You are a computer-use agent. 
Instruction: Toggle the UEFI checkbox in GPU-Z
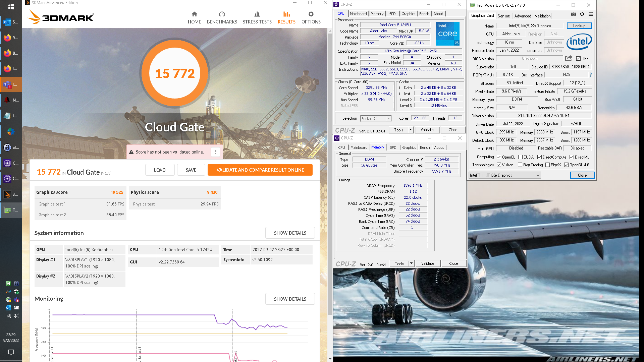point(578,58)
